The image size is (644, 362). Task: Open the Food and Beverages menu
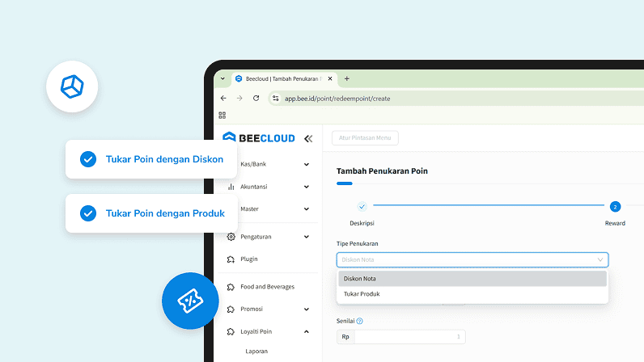pos(267,287)
